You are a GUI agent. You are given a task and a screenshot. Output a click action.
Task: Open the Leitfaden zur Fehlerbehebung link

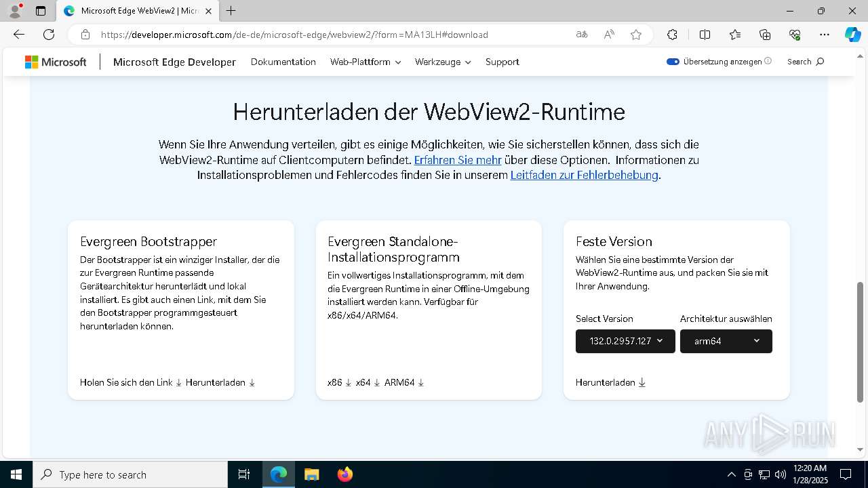coord(585,175)
